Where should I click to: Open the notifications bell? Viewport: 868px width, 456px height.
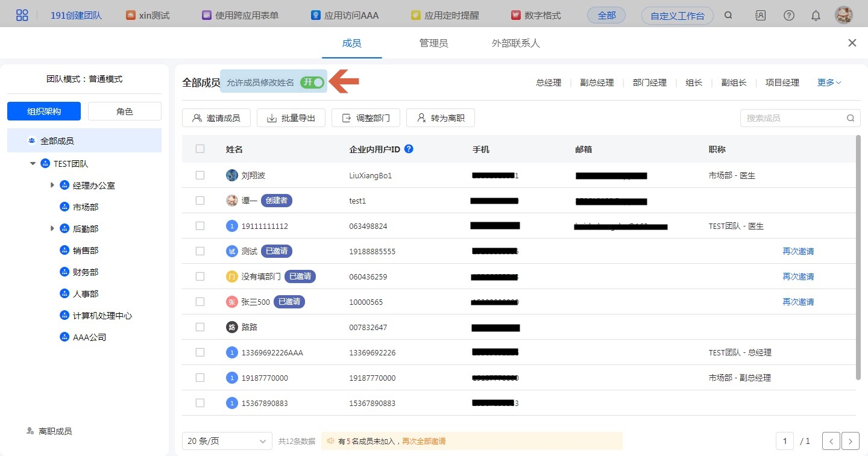(x=816, y=16)
